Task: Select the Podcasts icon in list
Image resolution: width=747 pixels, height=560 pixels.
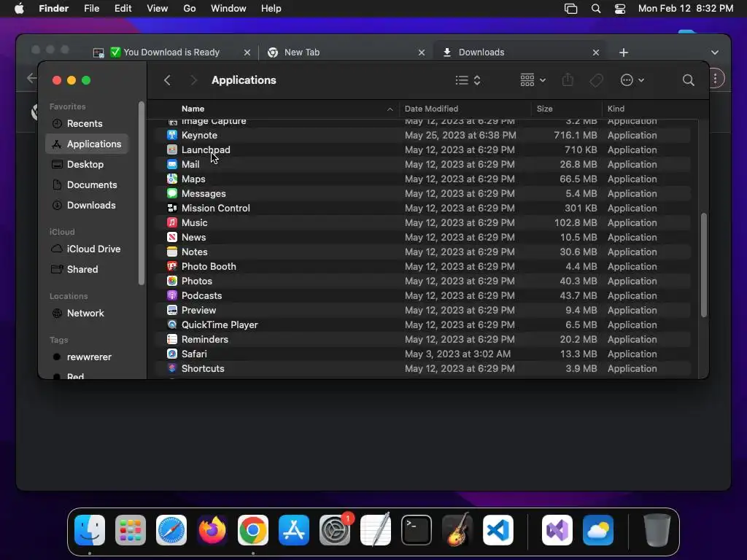Action: pos(172,296)
